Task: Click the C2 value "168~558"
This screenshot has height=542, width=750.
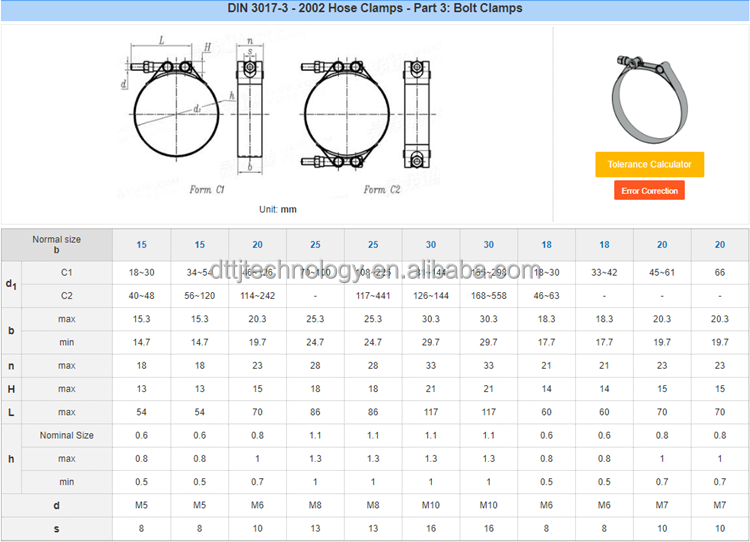Action: tap(489, 295)
